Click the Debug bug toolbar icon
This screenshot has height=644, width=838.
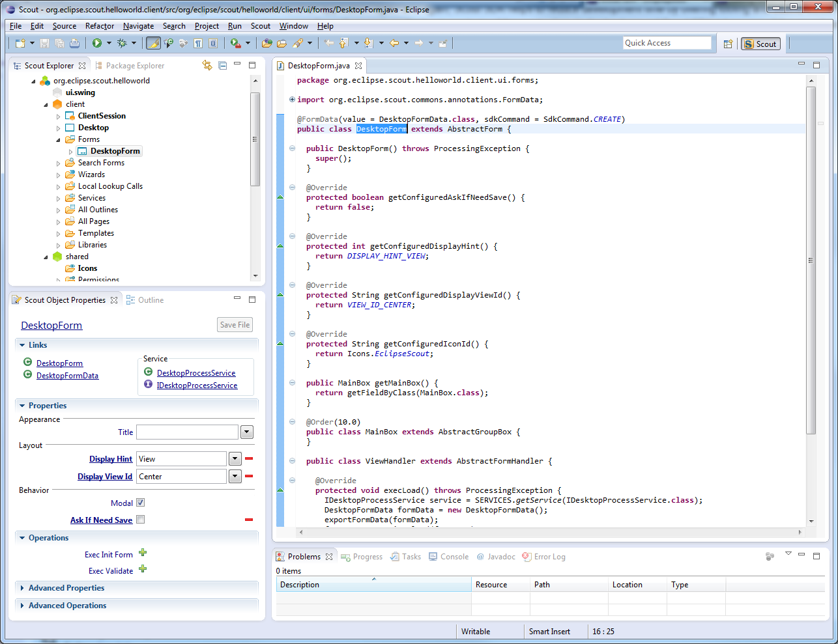(122, 43)
